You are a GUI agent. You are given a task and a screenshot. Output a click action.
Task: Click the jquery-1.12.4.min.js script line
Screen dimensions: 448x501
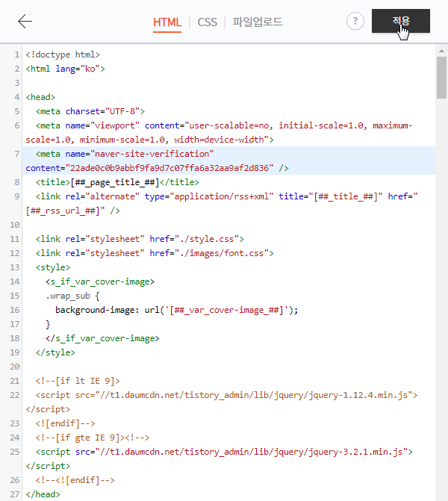click(226, 395)
